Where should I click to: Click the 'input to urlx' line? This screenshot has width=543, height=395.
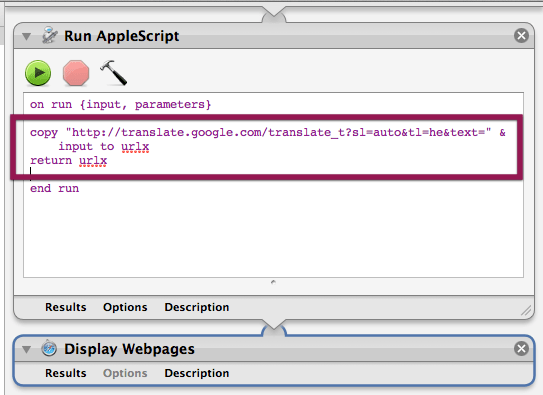click(104, 146)
